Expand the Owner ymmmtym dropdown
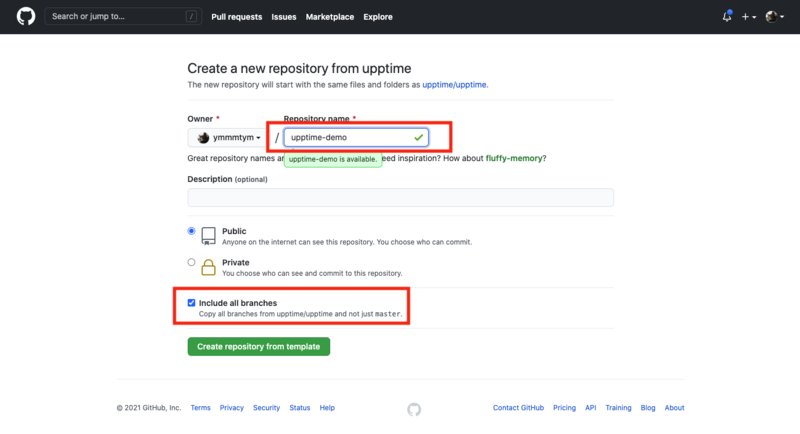 [227, 138]
